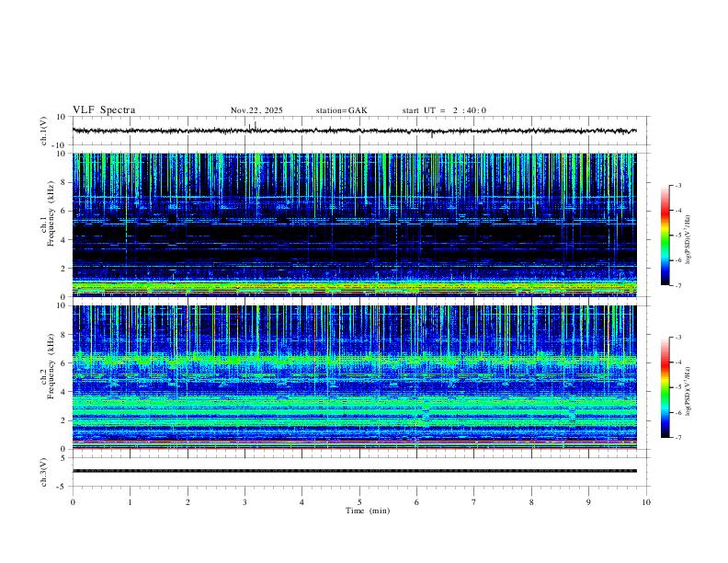
Task: Click the "Time (min)" x-axis label
Action: click(x=368, y=511)
